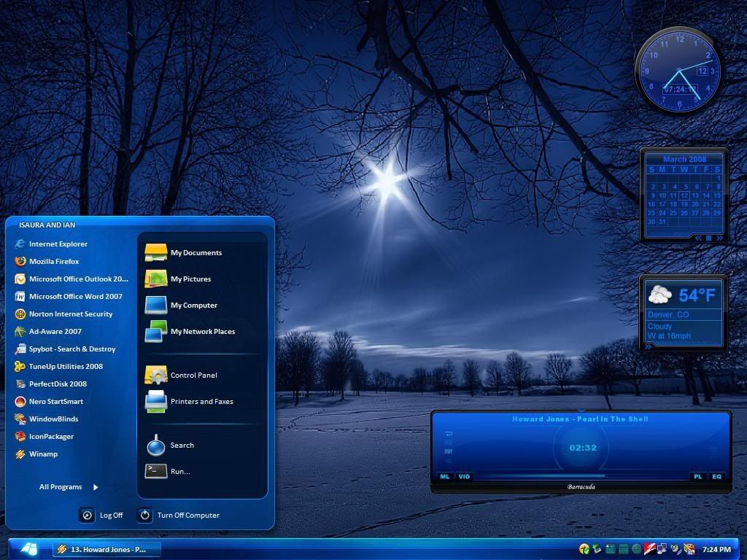This screenshot has width=747, height=560.
Task: Switch to the Howard Jones taskbar item
Action: click(107, 550)
